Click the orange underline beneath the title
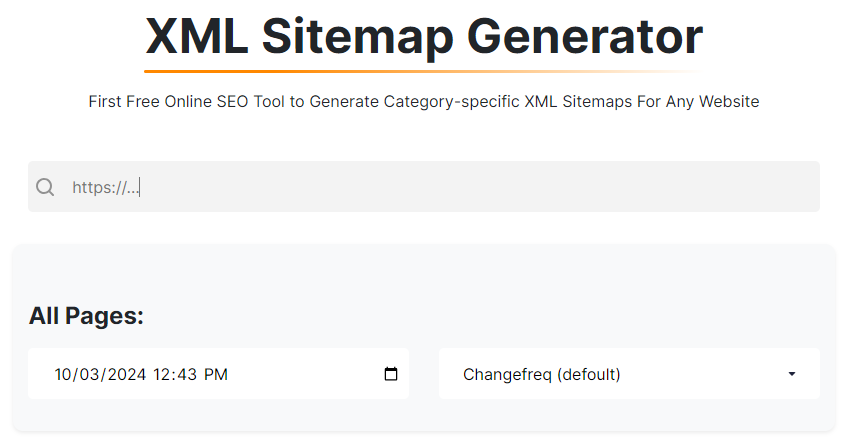This screenshot has height=437, width=866. [x=424, y=71]
